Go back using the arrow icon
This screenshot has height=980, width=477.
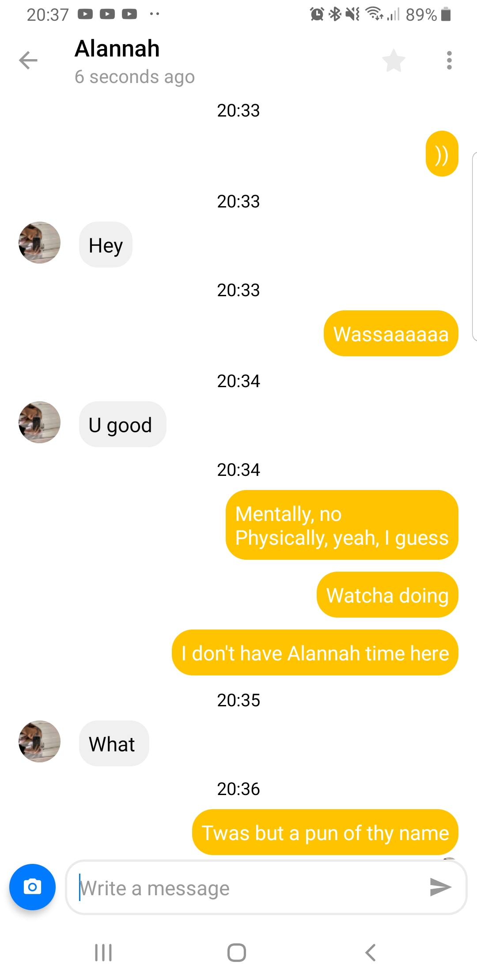[x=28, y=60]
